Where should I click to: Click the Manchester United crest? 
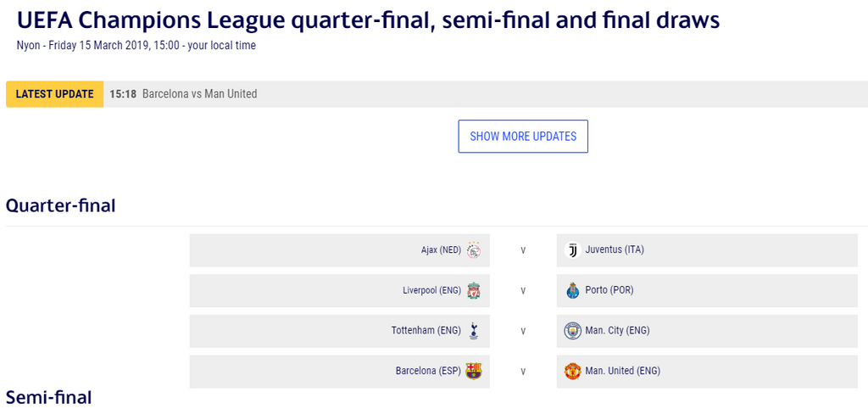(572, 371)
